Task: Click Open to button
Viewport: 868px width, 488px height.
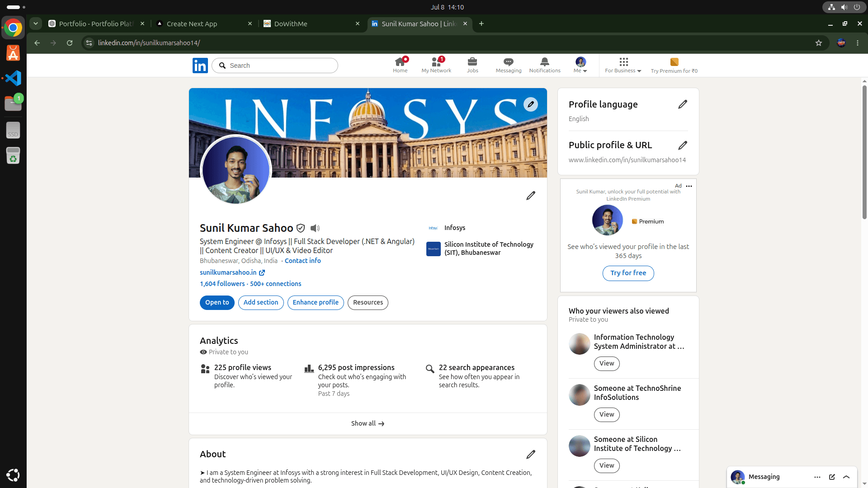Action: 217,303
